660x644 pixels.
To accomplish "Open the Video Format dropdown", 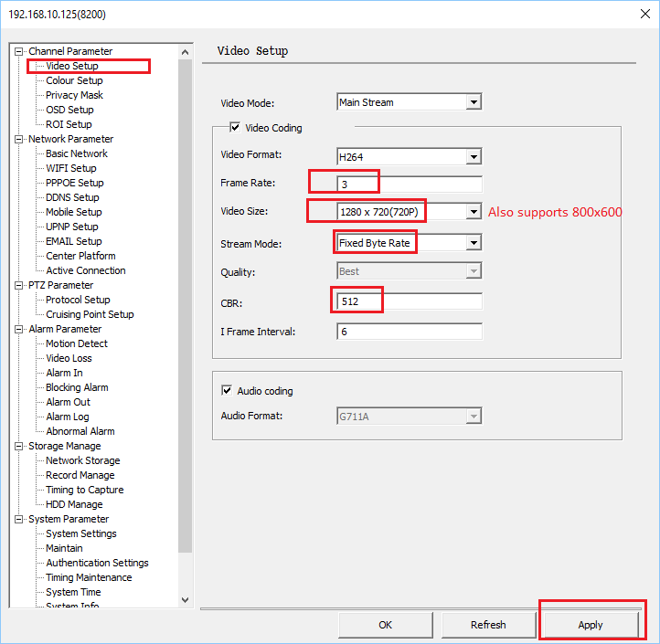I will [x=473, y=157].
